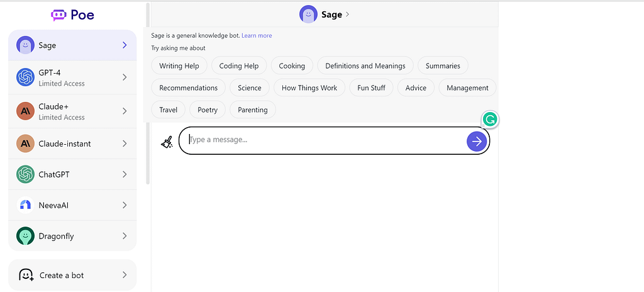The image size is (644, 292).
Task: Select the Dragonfly bot avatar
Action: (25, 236)
